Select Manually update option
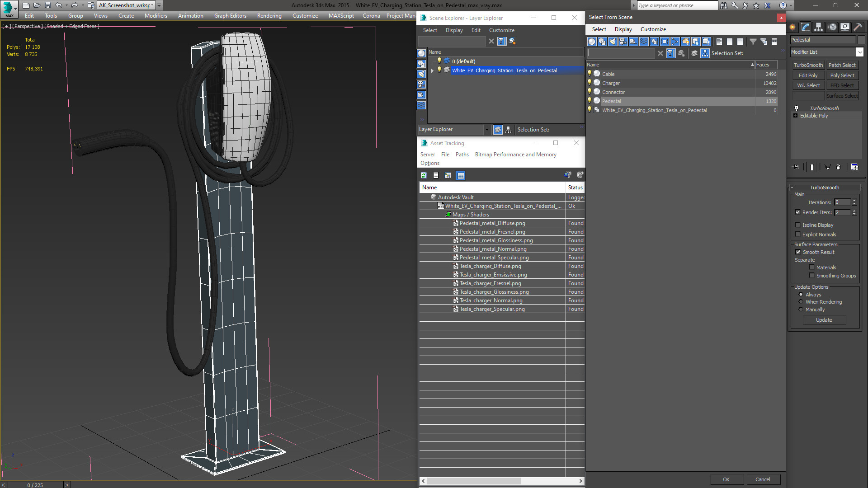868x488 pixels. pyautogui.click(x=801, y=310)
